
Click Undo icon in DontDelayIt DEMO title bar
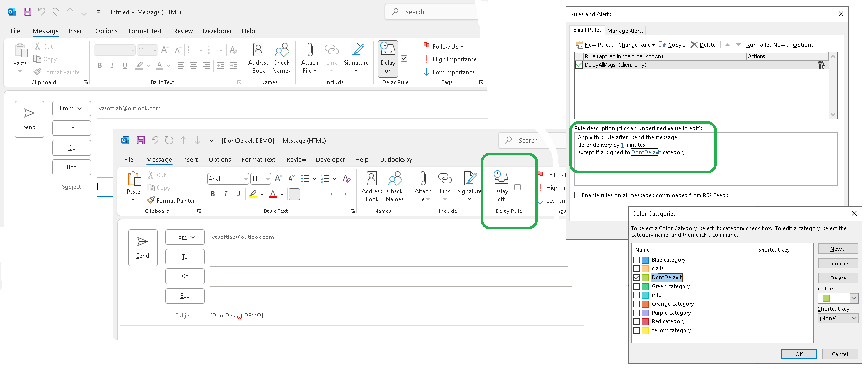click(155, 140)
